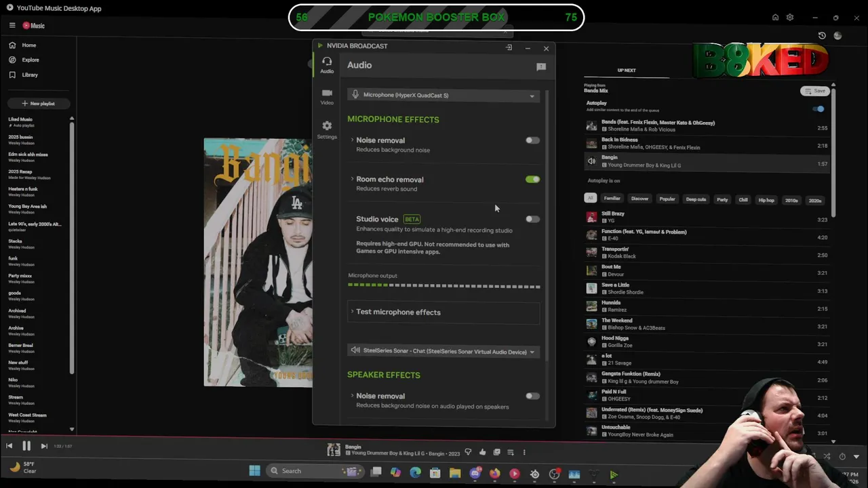Open the SteelSeries Sonar speaker device dropdown
Screen dimensions: 868x488
[443, 352]
